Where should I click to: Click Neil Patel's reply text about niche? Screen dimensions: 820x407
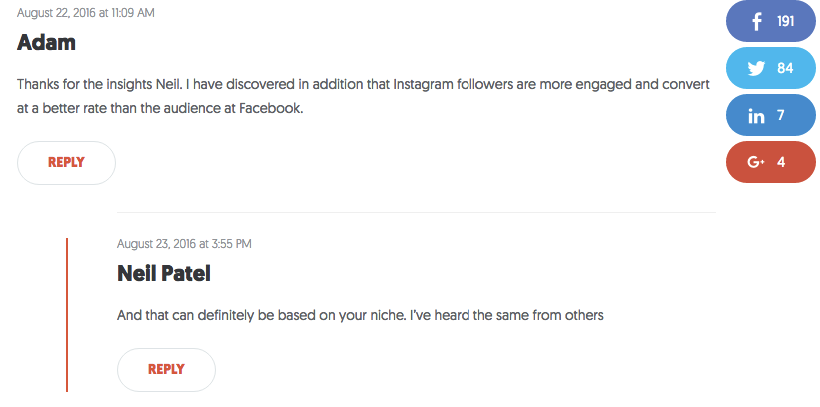coord(360,315)
